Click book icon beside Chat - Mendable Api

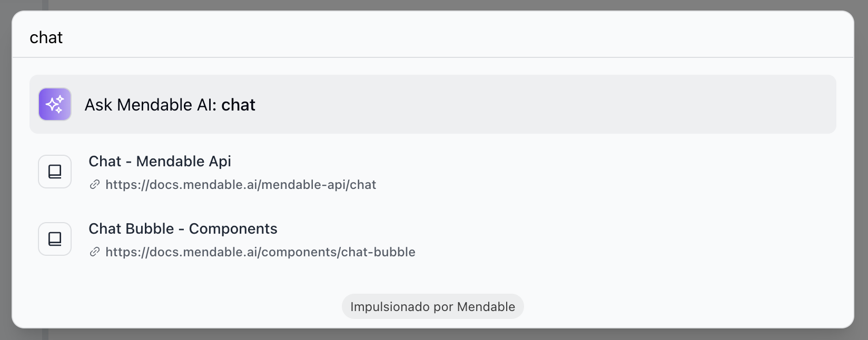coord(55,172)
